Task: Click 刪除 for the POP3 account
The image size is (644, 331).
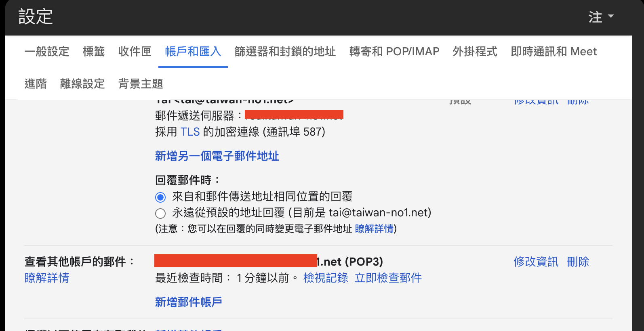Action: pos(578,262)
